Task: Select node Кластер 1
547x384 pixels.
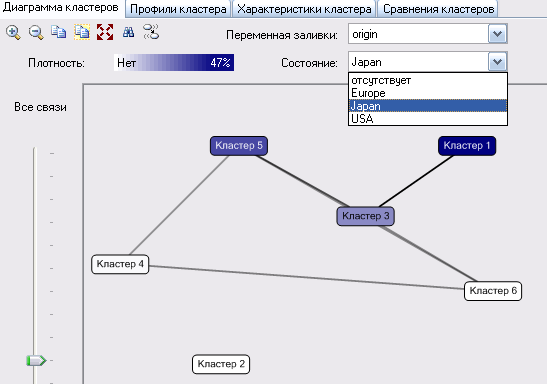Action: [x=467, y=145]
